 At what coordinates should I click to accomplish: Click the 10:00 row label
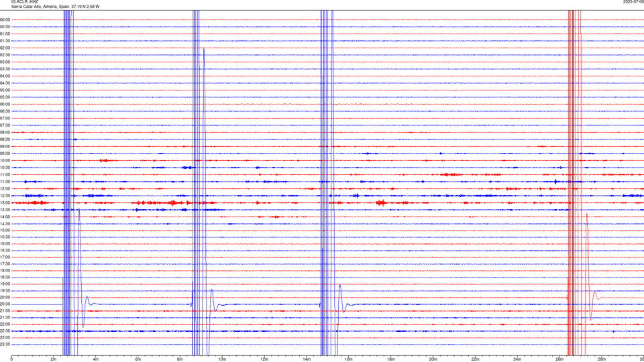5,160
